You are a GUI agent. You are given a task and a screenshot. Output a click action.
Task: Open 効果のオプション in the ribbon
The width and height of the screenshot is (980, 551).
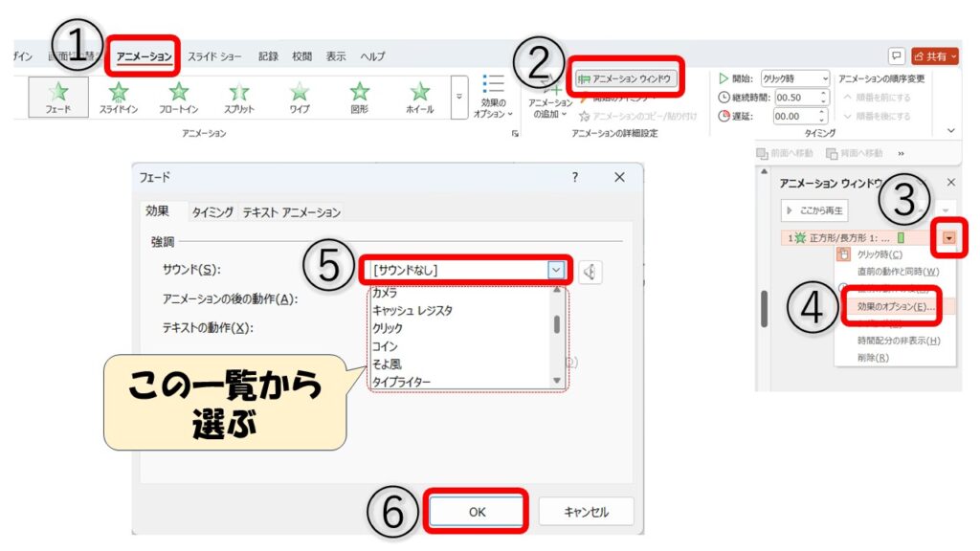(493, 98)
